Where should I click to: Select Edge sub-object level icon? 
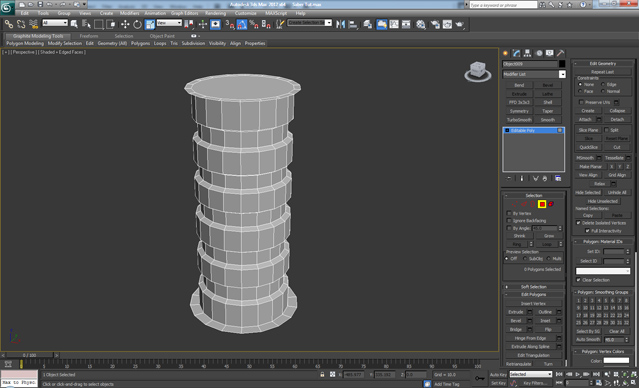click(524, 204)
